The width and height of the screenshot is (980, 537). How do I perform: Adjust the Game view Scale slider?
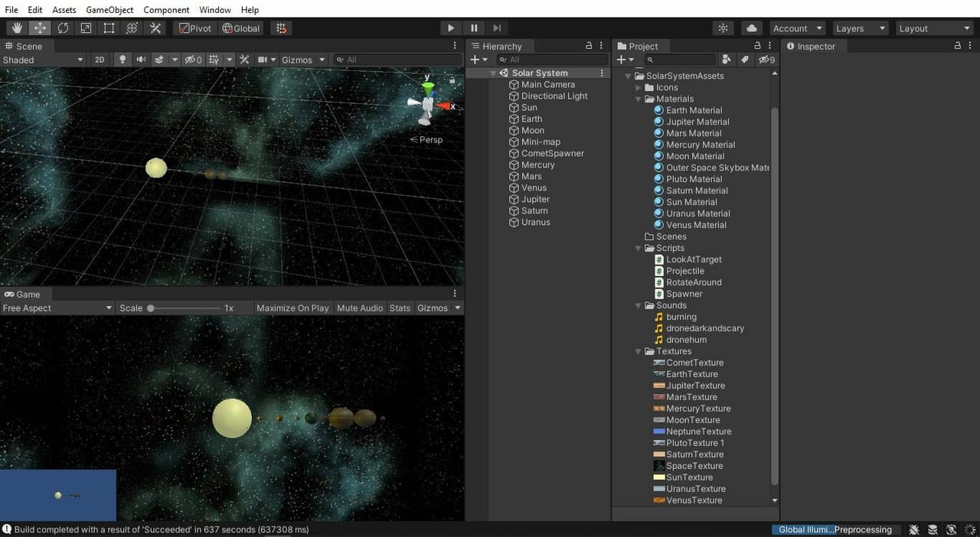[x=184, y=308]
